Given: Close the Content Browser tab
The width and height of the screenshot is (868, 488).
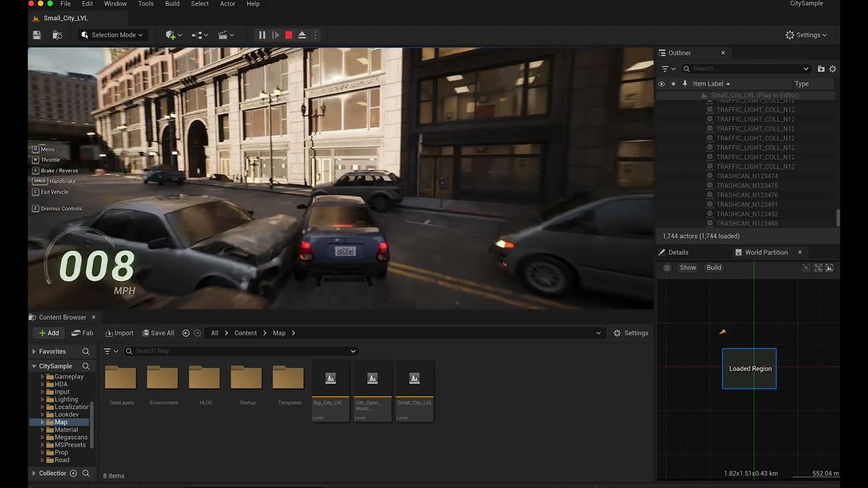Looking at the screenshot, I should (94, 317).
